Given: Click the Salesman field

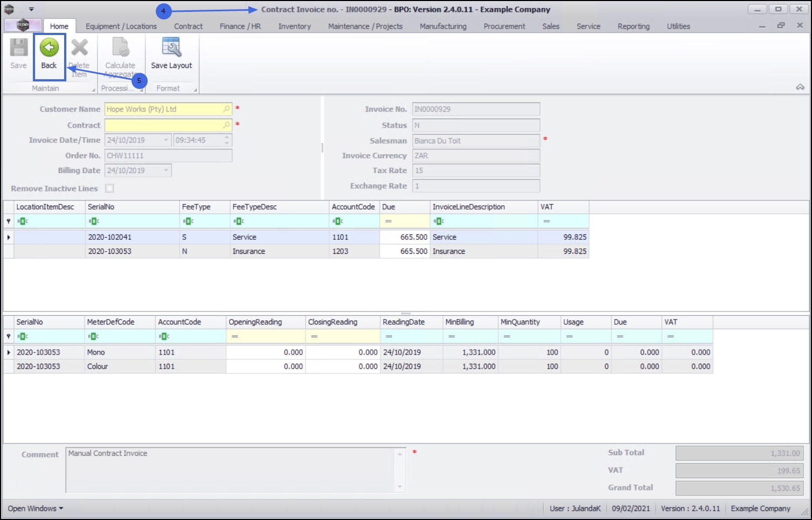Looking at the screenshot, I should tap(476, 141).
